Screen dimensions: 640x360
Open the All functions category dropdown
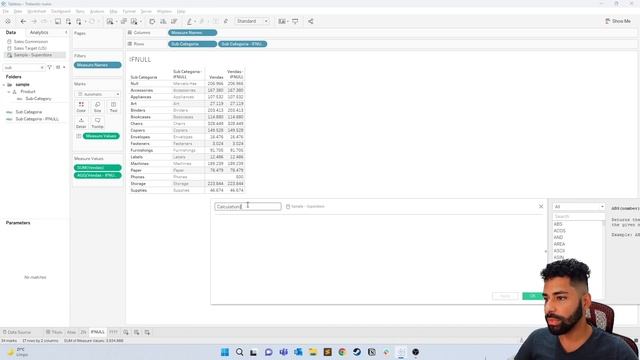(578, 207)
